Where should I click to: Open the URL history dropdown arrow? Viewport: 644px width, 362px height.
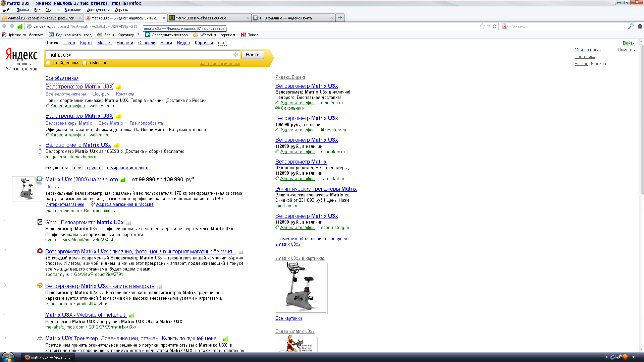(x=489, y=26)
